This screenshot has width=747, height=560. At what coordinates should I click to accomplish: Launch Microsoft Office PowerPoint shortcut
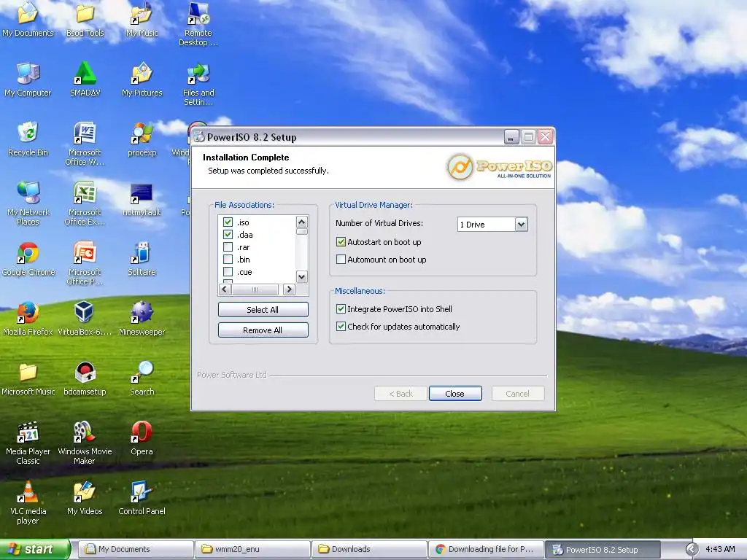click(85, 263)
